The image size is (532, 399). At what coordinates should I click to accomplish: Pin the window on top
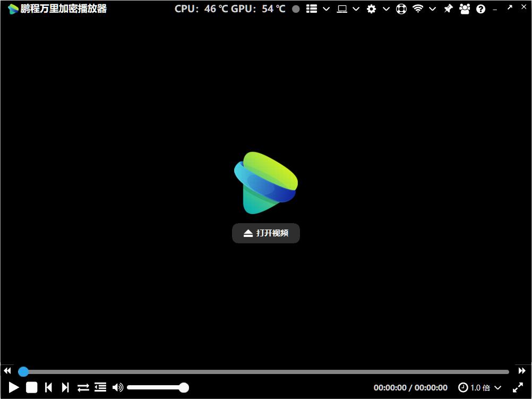448,9
